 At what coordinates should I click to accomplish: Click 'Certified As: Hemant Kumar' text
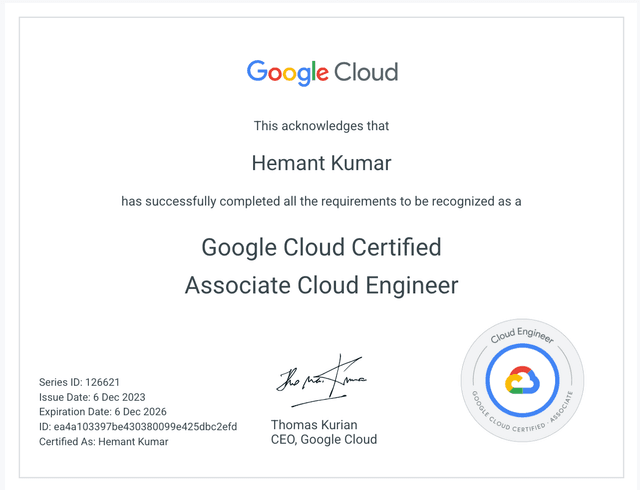103,441
